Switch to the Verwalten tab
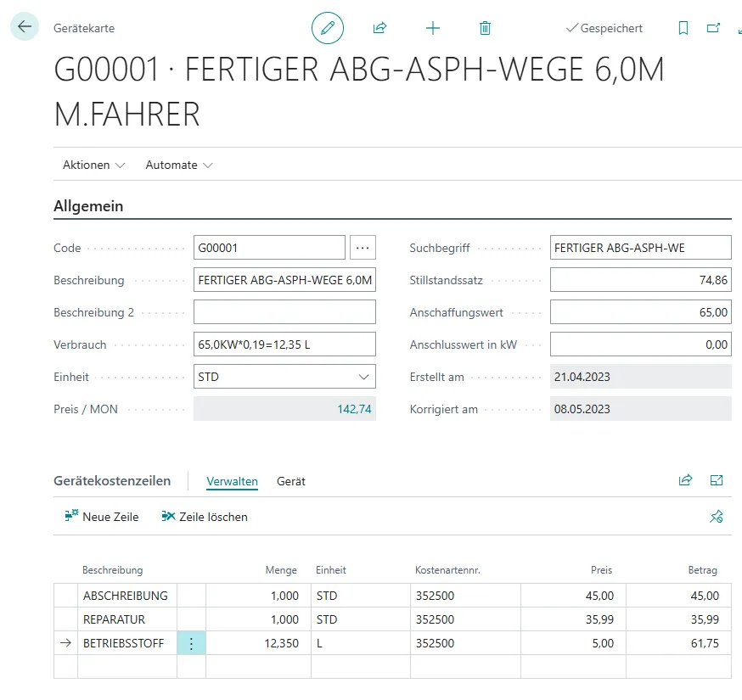Screen dimensions: 742x700 click(x=232, y=481)
